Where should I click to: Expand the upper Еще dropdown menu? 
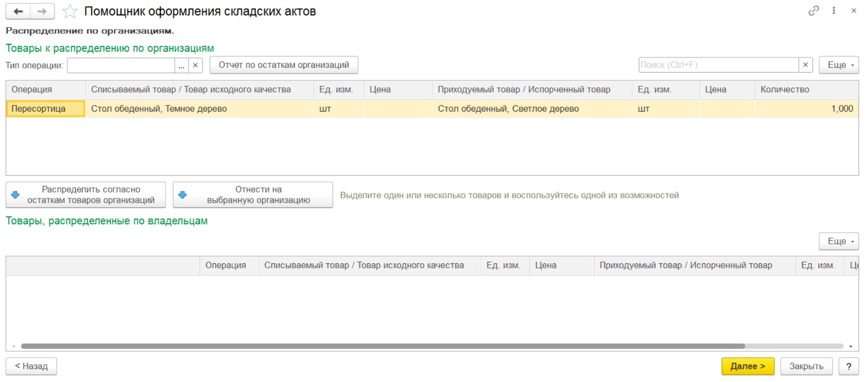838,65
